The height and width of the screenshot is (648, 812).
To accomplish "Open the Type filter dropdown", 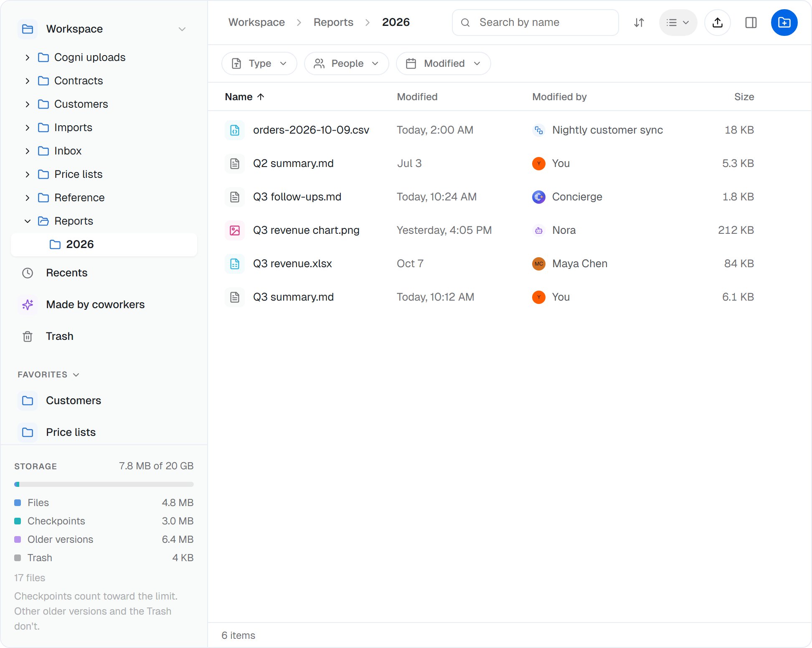I will point(259,63).
